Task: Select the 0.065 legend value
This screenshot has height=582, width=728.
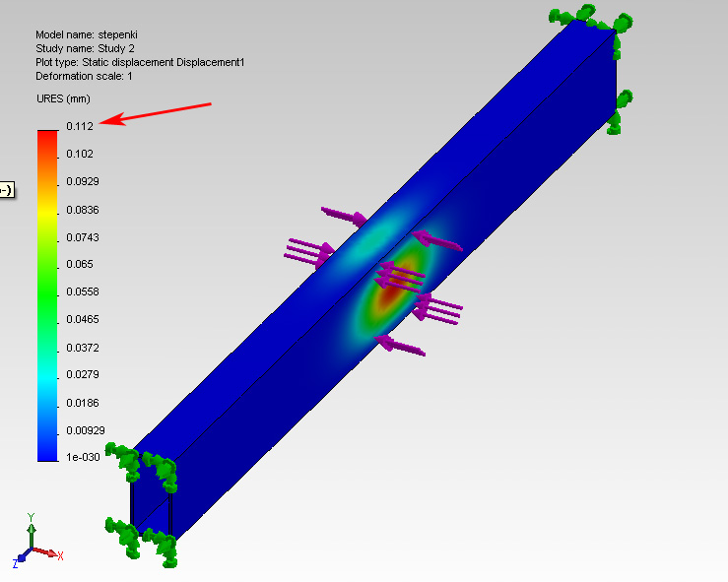Action: [80, 264]
